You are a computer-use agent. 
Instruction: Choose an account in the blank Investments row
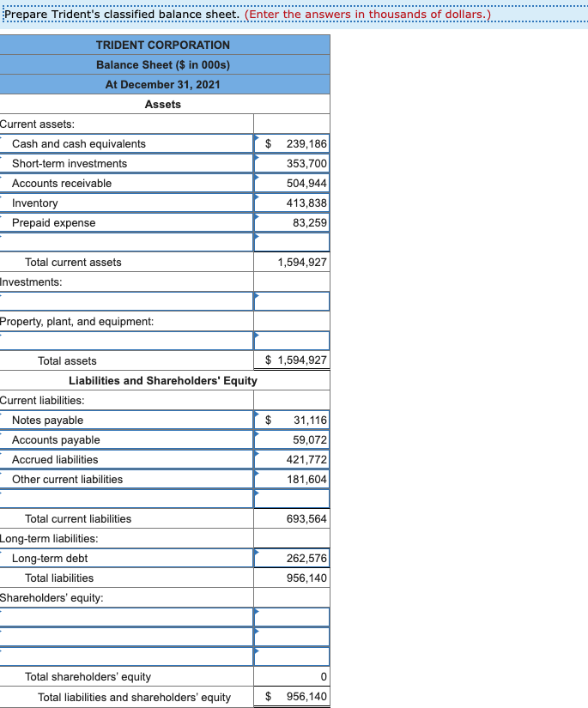click(126, 301)
